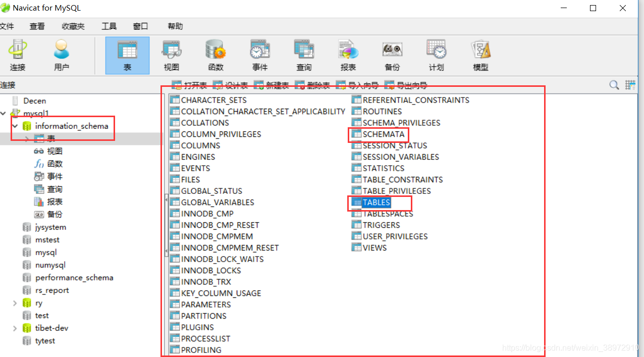Click 导入向导 (Import Wizard) button
The height and width of the screenshot is (357, 644).
coord(357,85)
